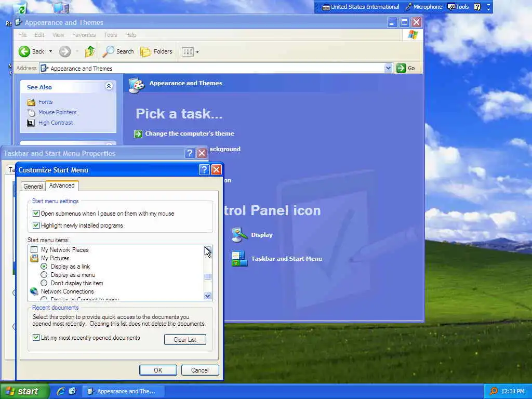532x399 pixels.
Task: Click the Windows flag logo in Explorer window
Action: 413,35
